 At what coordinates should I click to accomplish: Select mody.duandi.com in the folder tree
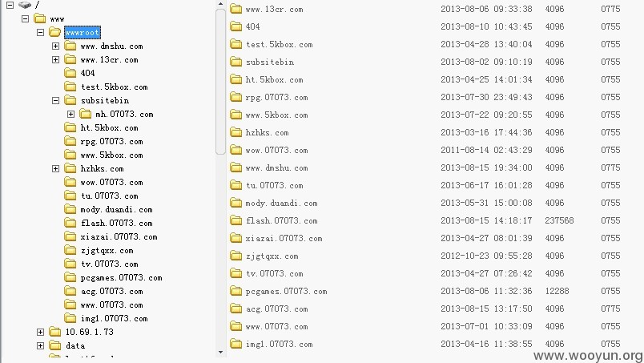point(116,210)
